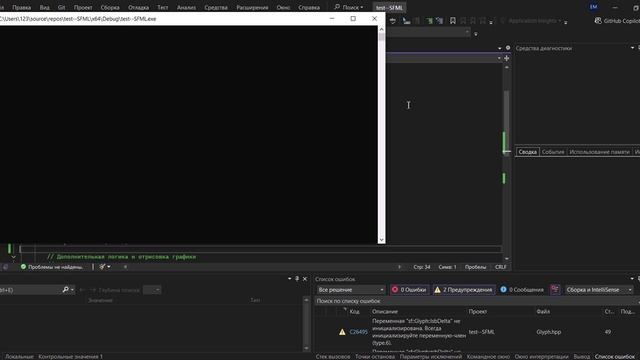Open the Окно menu
Viewport: 640px width, 360px height.
(283, 7)
